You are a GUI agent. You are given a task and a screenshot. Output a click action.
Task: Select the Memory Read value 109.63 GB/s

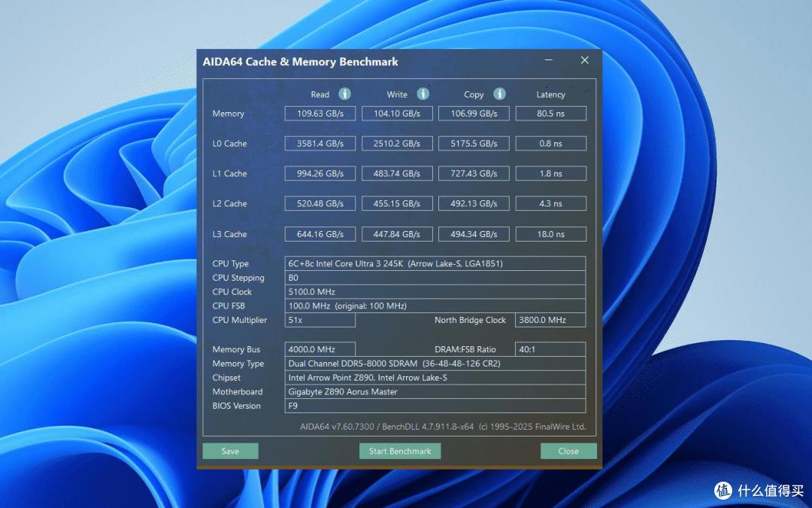[320, 114]
